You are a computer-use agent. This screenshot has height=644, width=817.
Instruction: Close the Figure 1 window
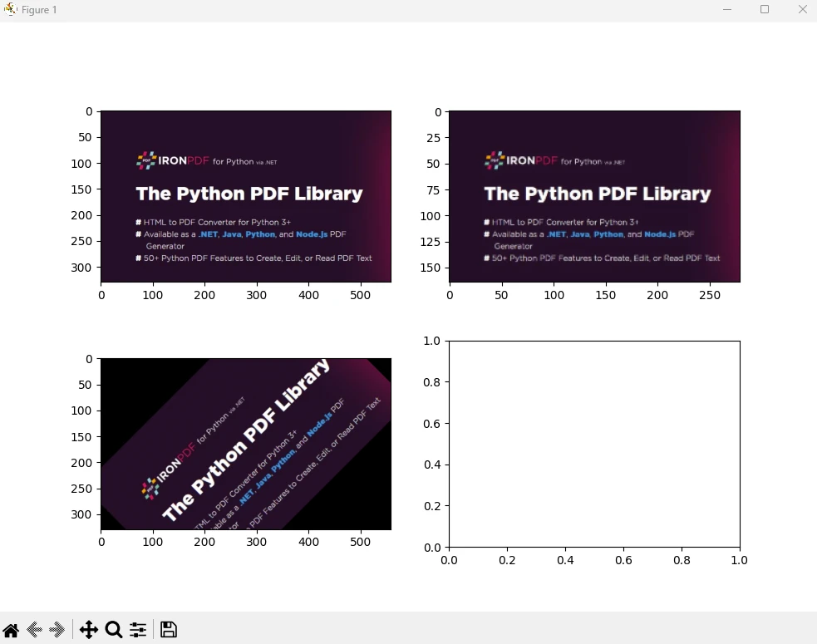click(802, 9)
